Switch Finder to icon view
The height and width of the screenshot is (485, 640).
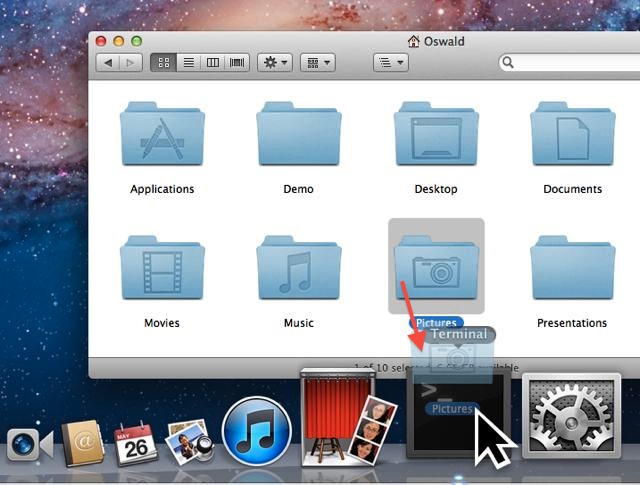pyautogui.click(x=163, y=62)
